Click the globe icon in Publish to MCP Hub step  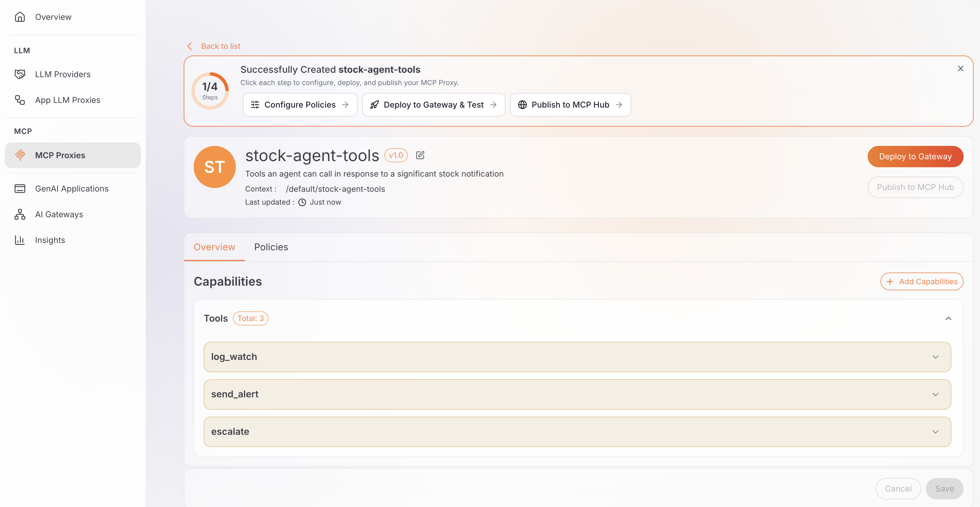pos(522,105)
